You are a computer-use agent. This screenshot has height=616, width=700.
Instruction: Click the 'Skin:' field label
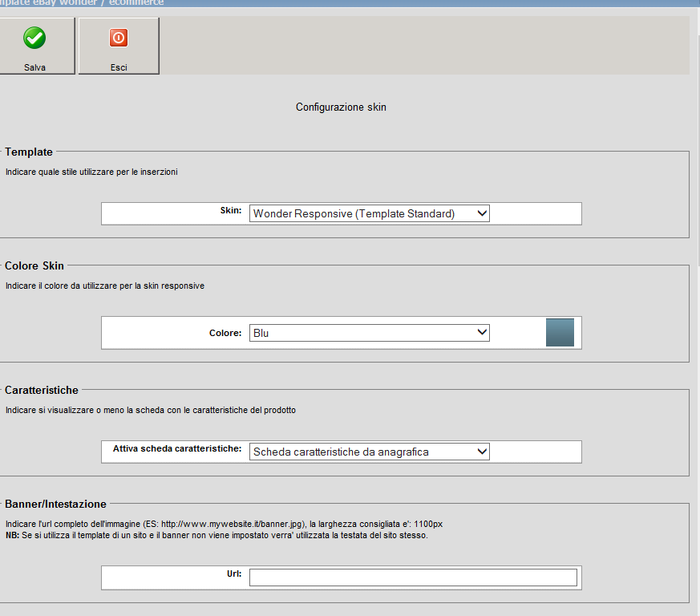pyautogui.click(x=231, y=210)
